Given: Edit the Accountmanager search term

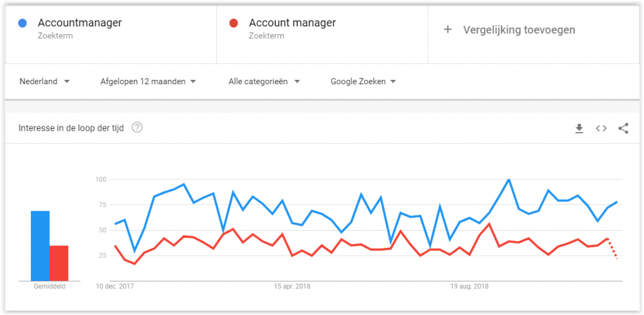Looking at the screenshot, I should click(79, 23).
